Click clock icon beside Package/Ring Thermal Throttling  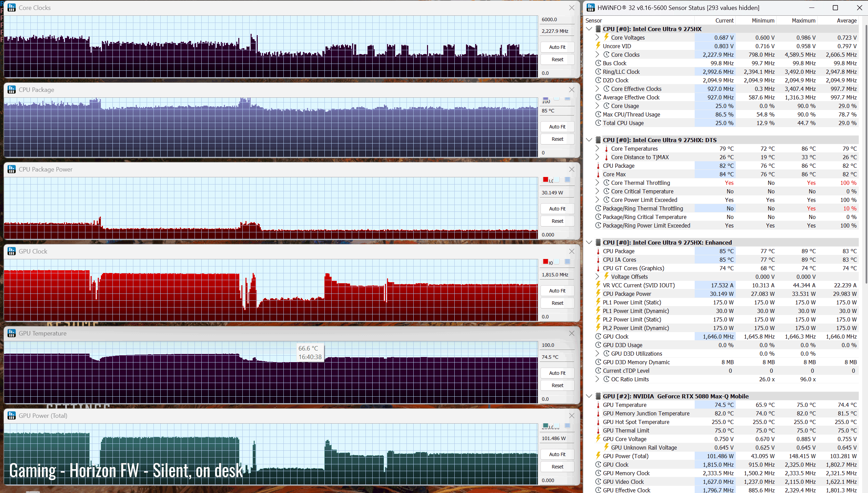click(598, 208)
